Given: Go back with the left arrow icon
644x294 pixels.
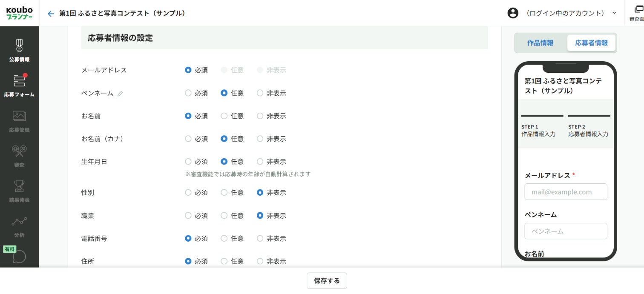Looking at the screenshot, I should point(51,14).
